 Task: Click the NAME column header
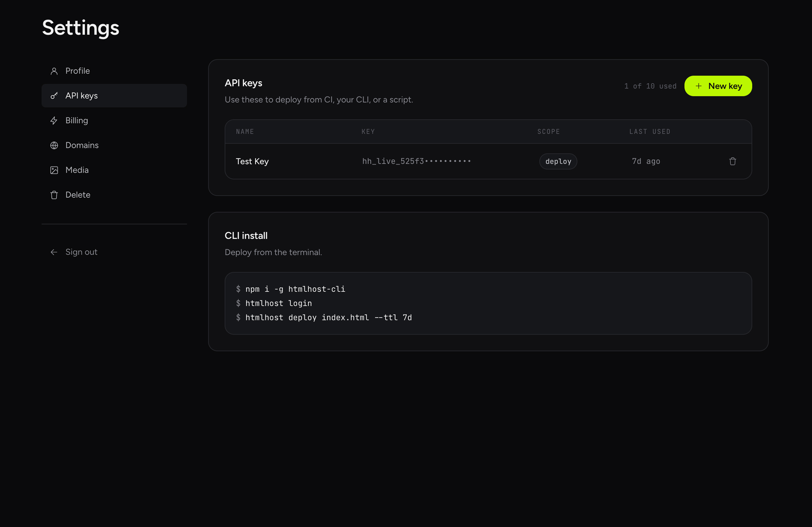[x=245, y=132]
